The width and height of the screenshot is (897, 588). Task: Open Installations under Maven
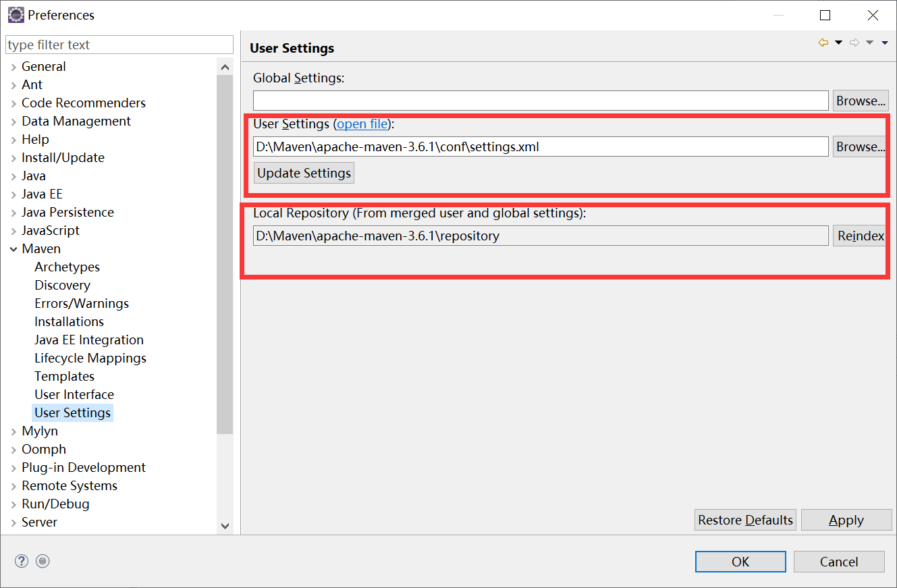pyautogui.click(x=69, y=321)
